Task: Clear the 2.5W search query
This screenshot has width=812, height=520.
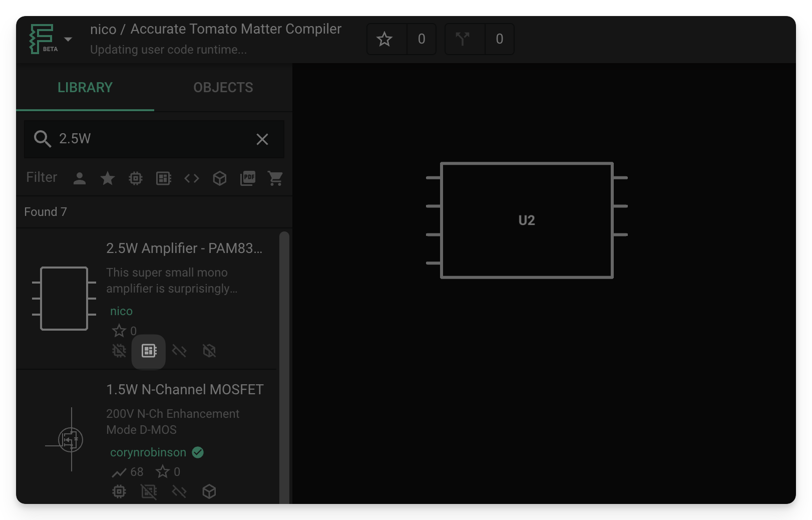Action: 262,139
